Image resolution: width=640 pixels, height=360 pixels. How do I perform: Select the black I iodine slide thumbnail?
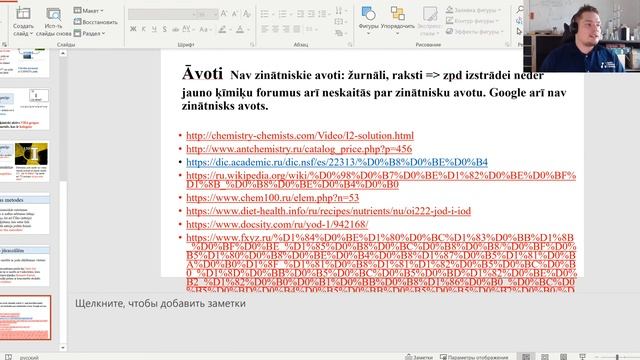point(24,162)
